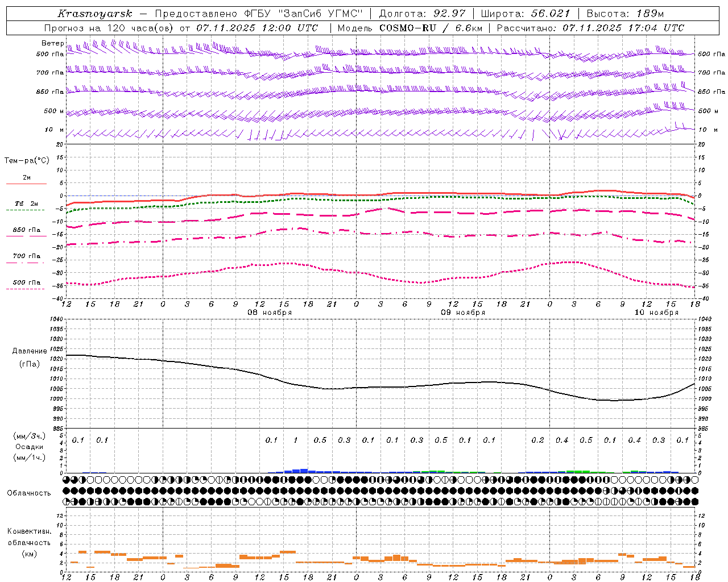Click the dashed '850 гПа' temperature legend line
The height and width of the screenshot is (582, 728).
click(25, 236)
